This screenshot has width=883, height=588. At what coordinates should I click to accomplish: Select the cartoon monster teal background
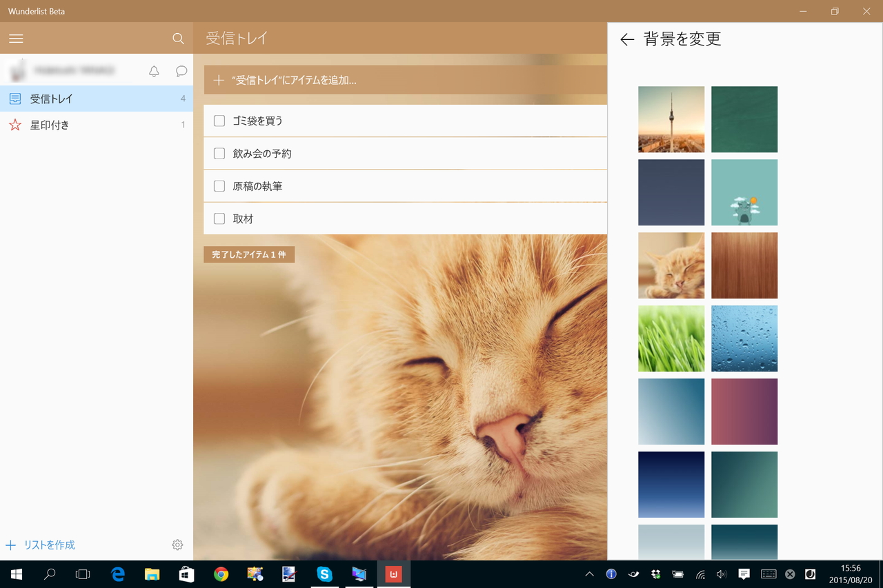[744, 192]
